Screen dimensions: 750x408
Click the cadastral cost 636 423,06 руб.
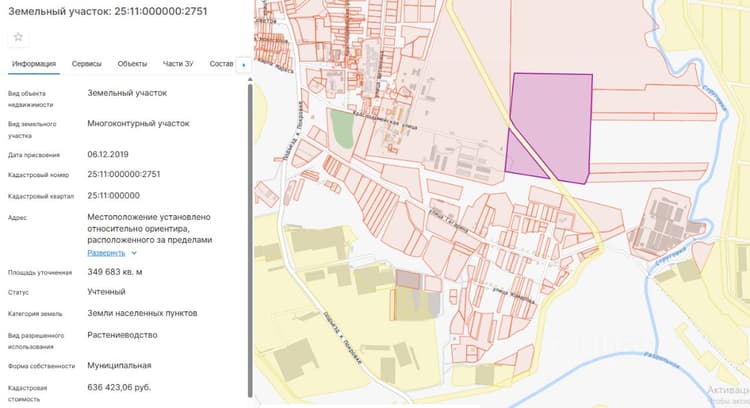click(119, 387)
